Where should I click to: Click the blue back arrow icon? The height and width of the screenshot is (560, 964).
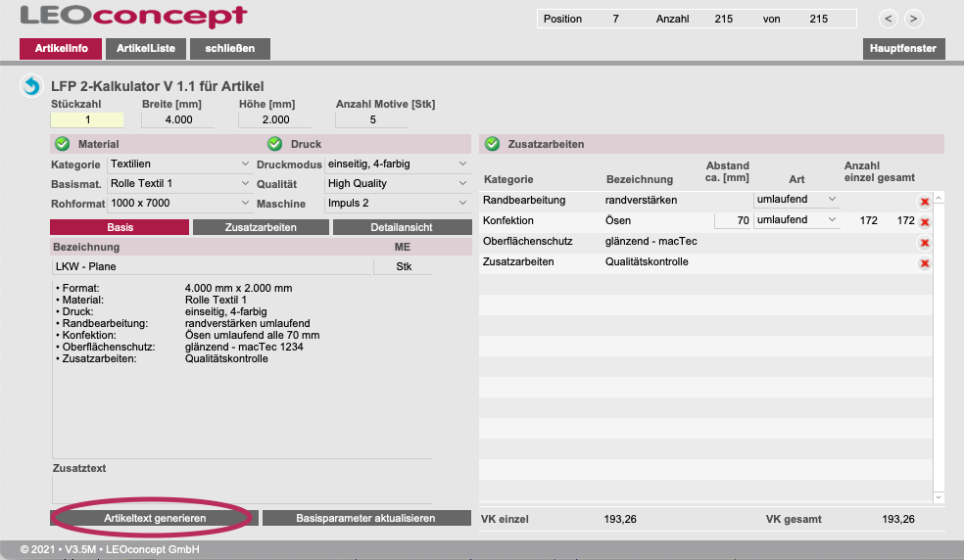(x=31, y=87)
